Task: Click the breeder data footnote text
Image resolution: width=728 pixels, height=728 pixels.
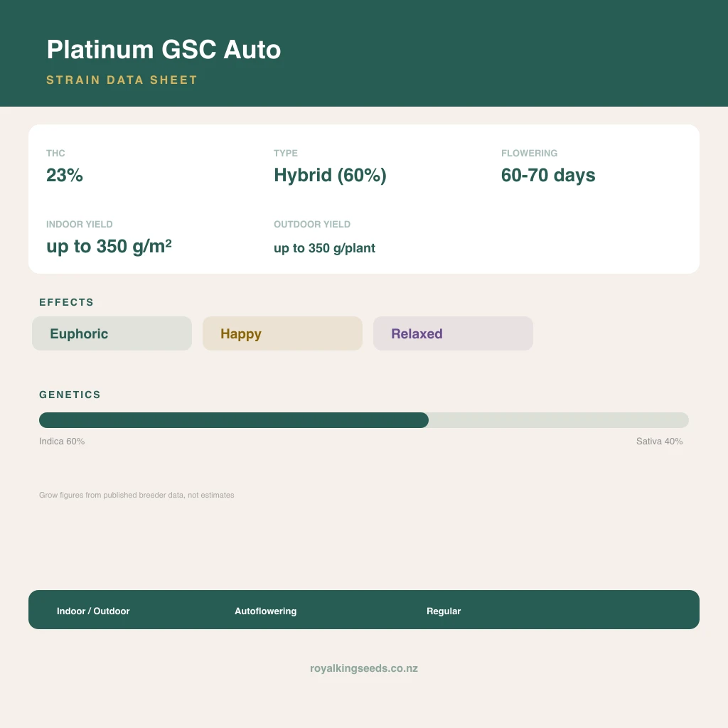Action: coord(136,495)
